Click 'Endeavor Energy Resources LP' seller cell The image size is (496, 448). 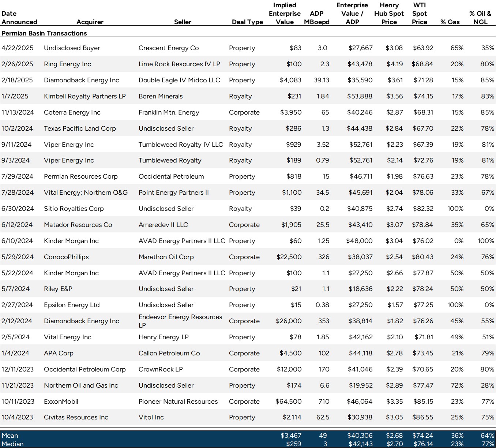[x=180, y=321]
